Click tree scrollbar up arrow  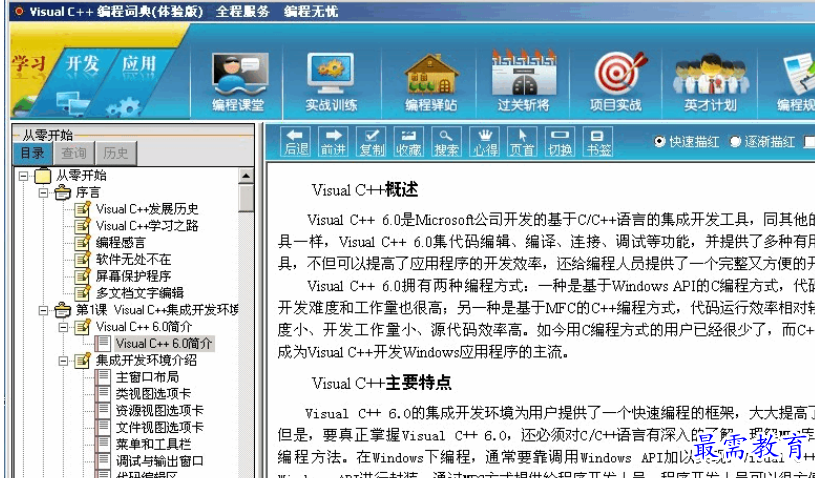point(246,176)
